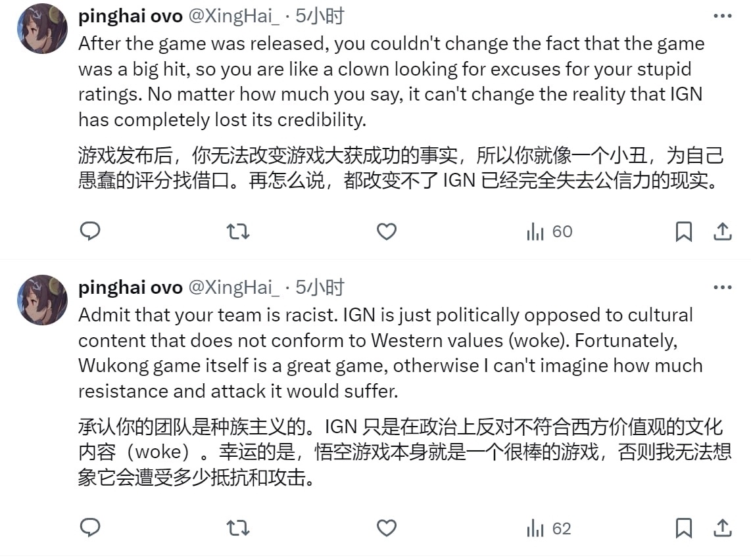
Task: Bookmark the first tweet
Action: 684,231
